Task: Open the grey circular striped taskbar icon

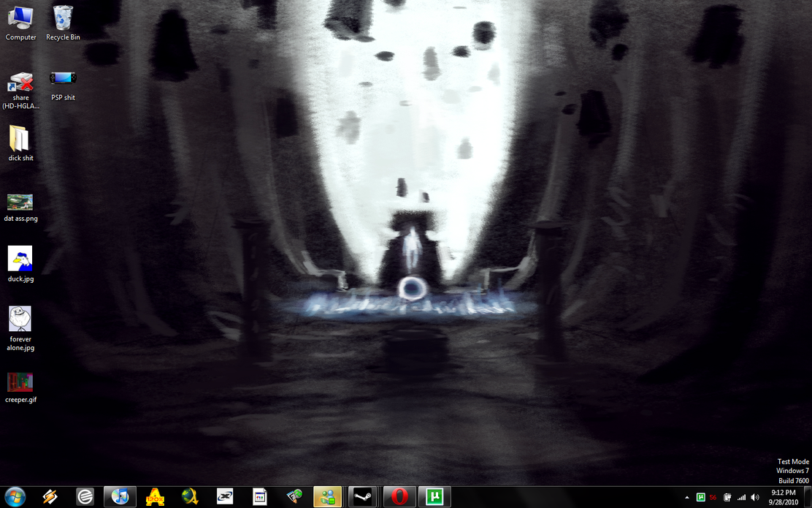Action: [x=85, y=497]
